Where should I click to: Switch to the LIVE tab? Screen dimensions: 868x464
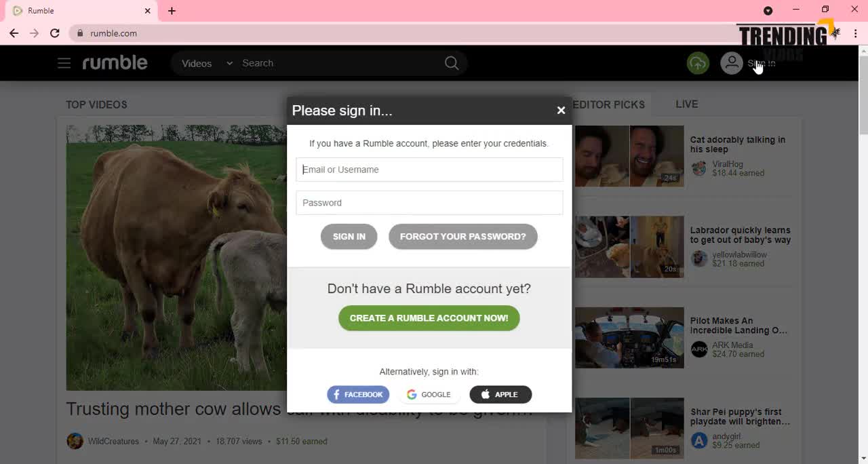tap(687, 104)
